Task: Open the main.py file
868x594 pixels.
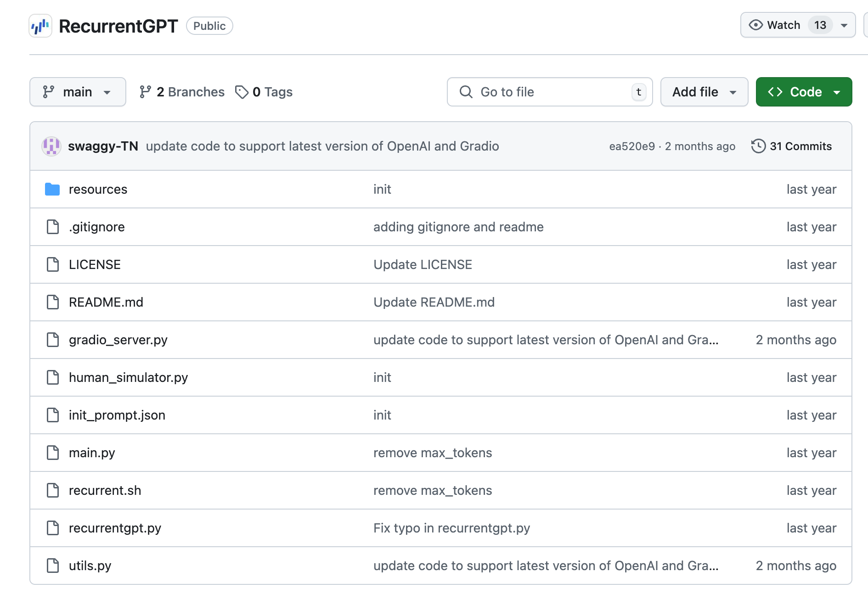Action: coord(92,453)
